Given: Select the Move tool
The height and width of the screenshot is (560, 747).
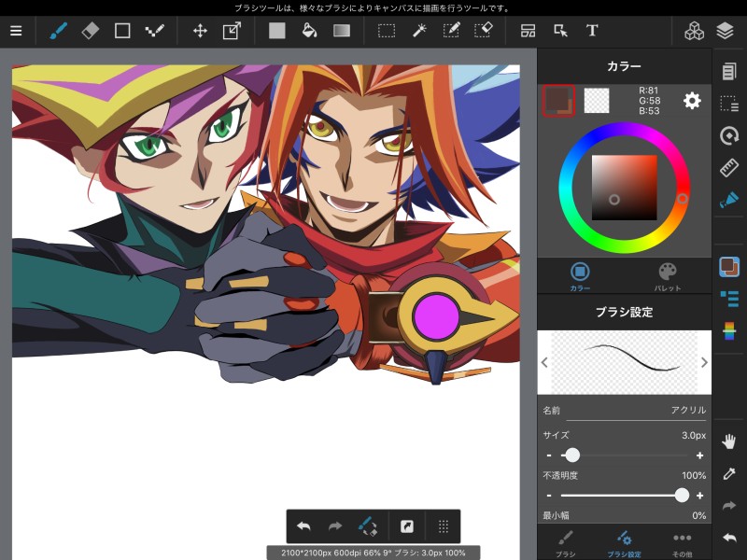Looking at the screenshot, I should pos(200,31).
